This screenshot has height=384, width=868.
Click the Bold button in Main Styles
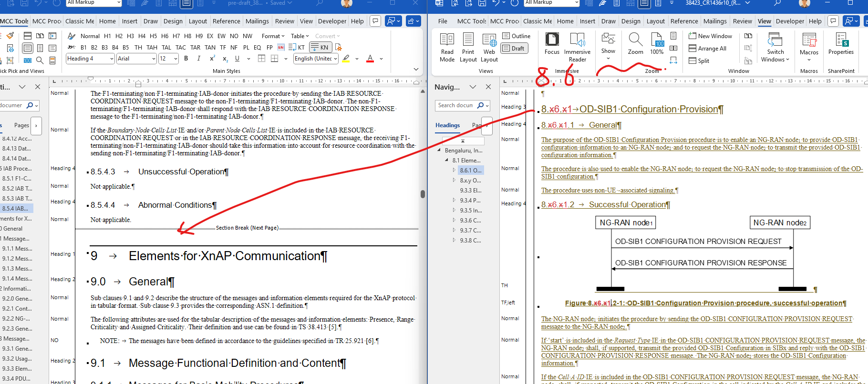[x=186, y=59]
